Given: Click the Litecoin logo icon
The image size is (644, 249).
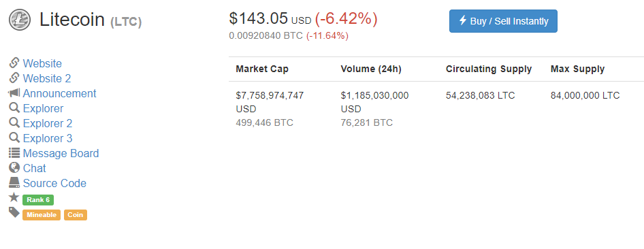Looking at the screenshot, I should (x=19, y=20).
